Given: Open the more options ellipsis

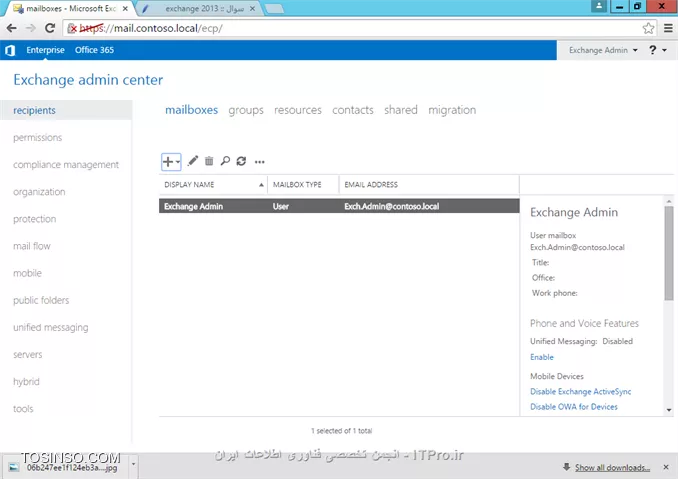Looking at the screenshot, I should click(x=259, y=162).
